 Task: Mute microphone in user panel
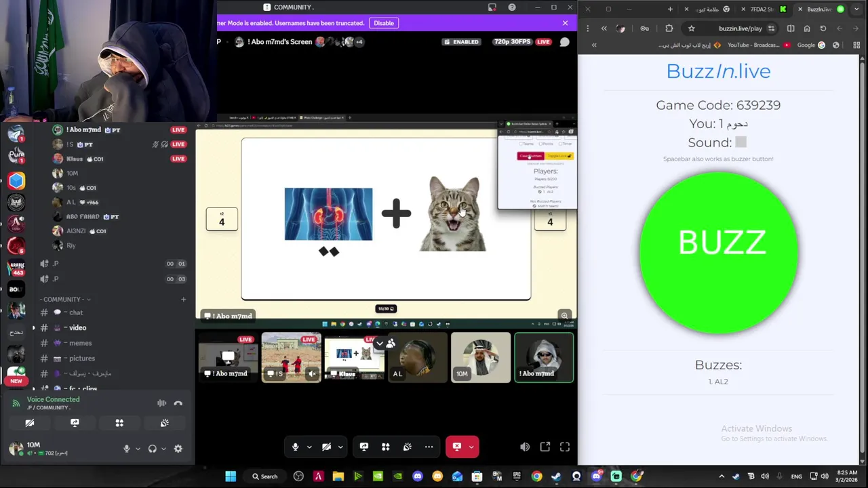point(126,449)
